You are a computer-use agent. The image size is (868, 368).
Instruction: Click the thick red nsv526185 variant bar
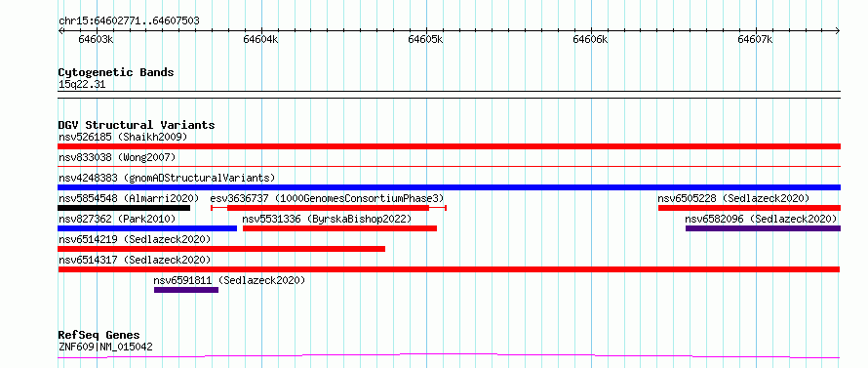[x=449, y=146]
